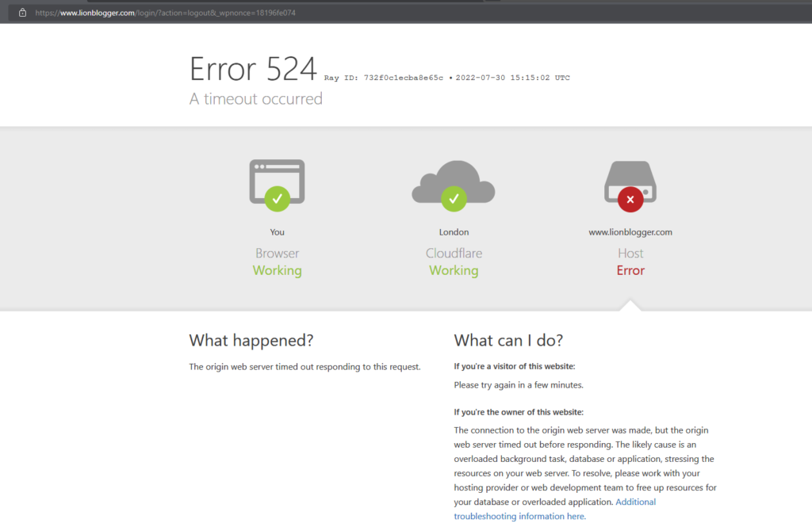
Task: Click the www.lionblogger.com label below the server icon
Action: (x=630, y=232)
